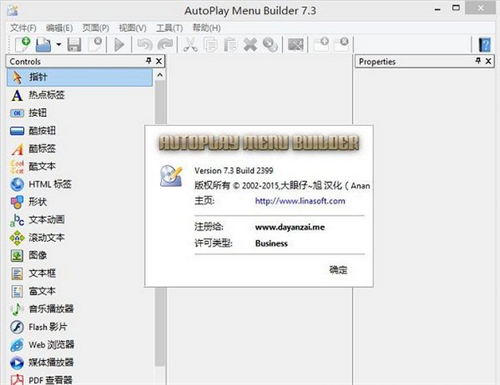
Task: Click the Business license type text
Action: click(271, 243)
